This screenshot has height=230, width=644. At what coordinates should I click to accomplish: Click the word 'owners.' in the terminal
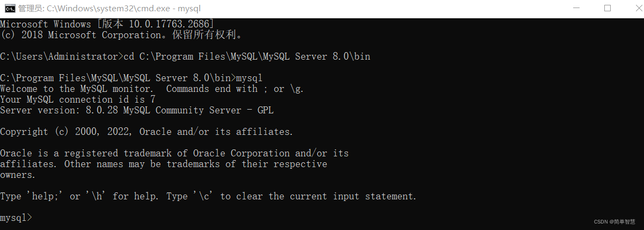click(18, 175)
